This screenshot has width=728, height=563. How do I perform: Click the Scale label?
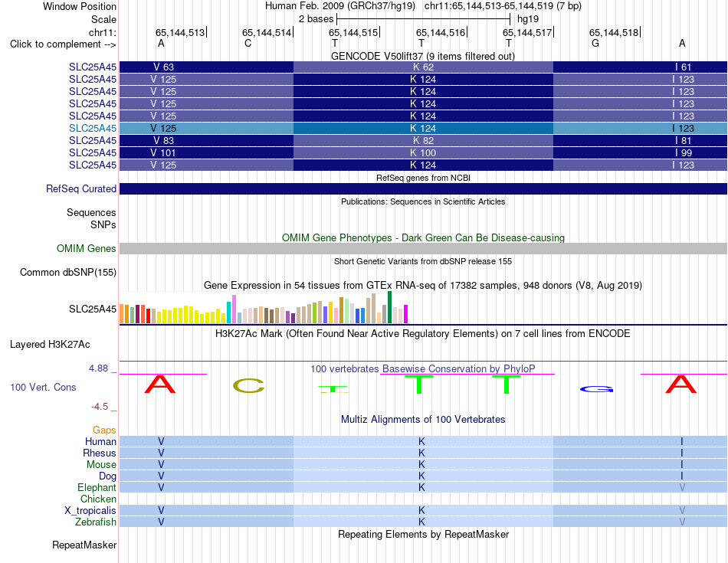tap(103, 19)
